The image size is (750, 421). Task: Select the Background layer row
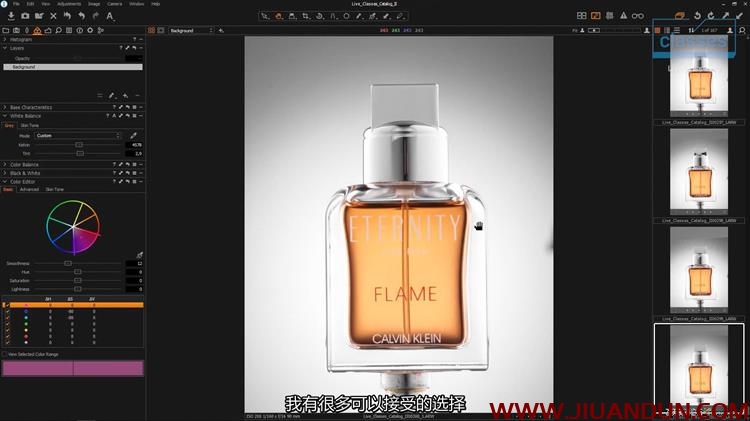[73, 67]
